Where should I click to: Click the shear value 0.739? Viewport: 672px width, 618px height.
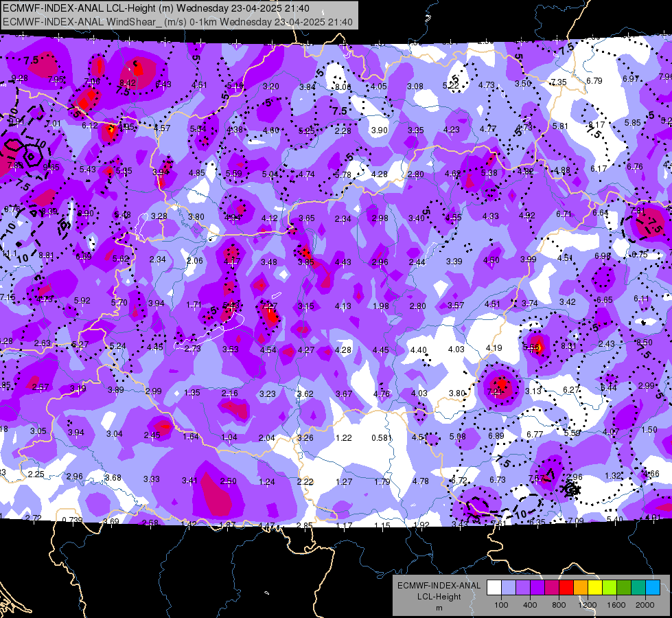[72, 520]
